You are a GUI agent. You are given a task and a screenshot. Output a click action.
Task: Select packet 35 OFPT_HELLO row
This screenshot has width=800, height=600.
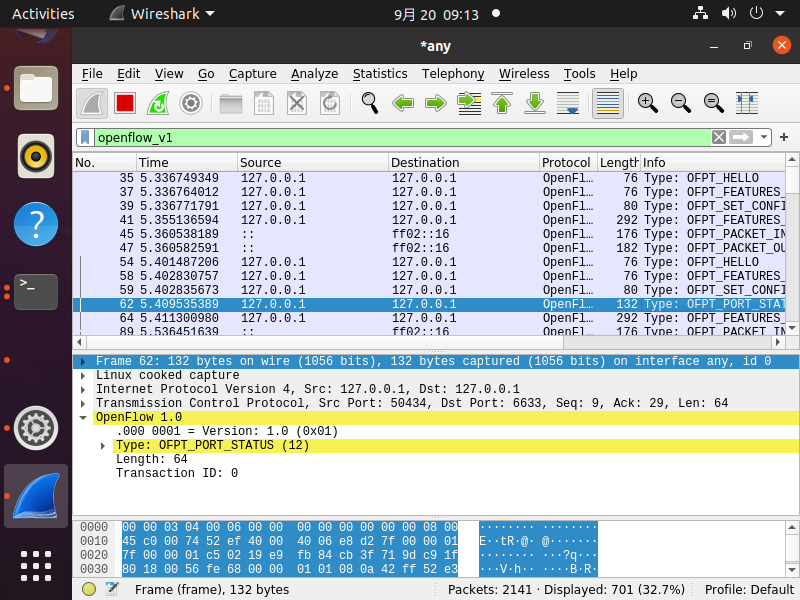coord(429,178)
